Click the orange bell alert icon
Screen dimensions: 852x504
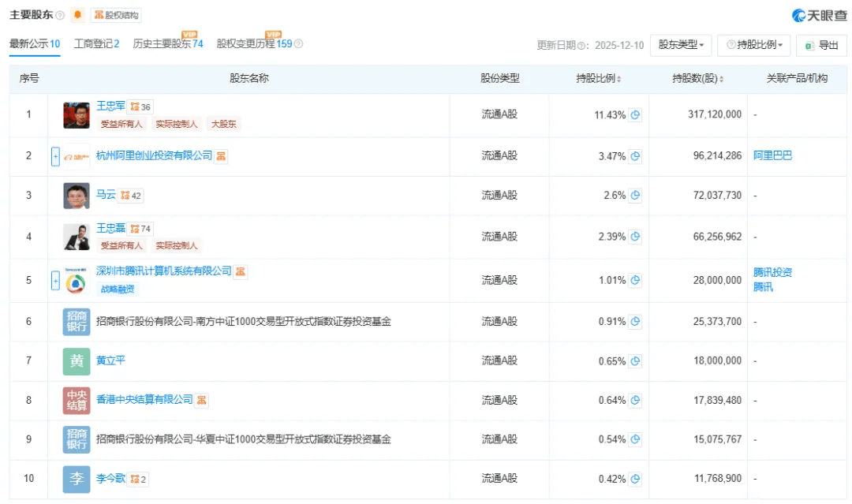(77, 15)
